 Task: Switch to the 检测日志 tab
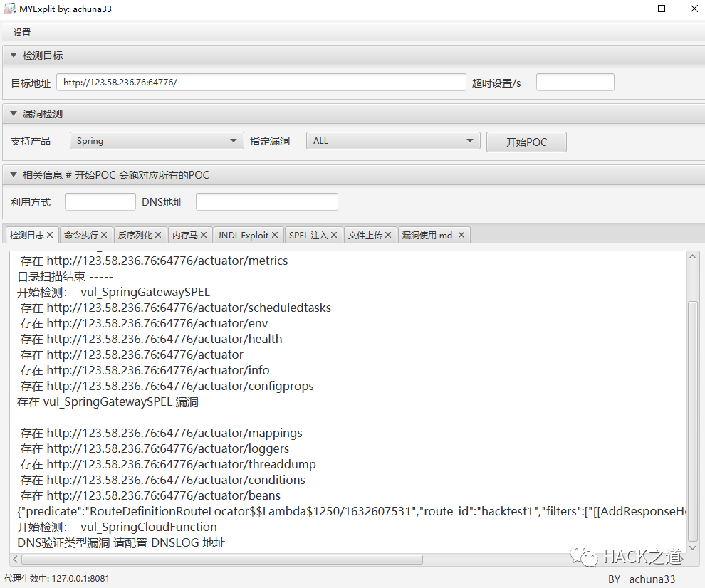tap(27, 235)
